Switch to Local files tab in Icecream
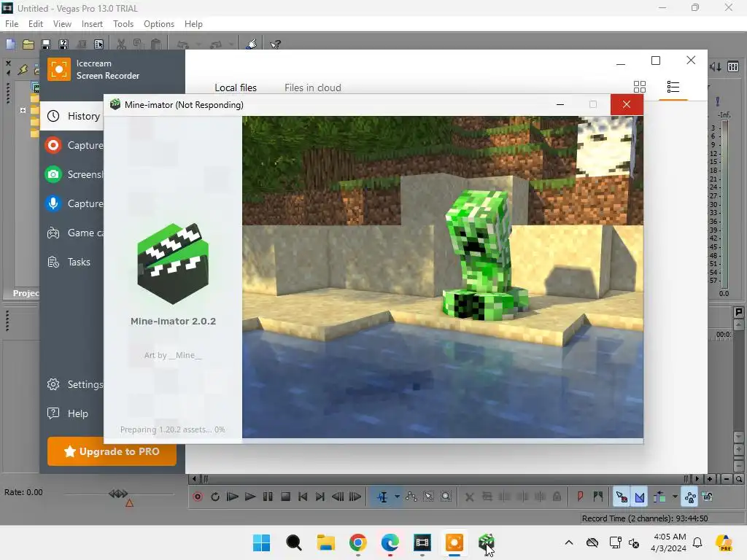747x560 pixels. pos(236,87)
